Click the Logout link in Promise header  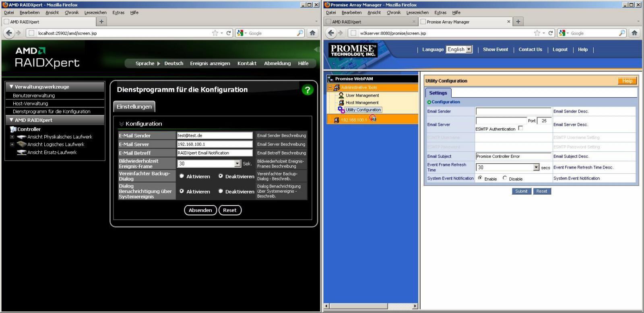pos(560,49)
